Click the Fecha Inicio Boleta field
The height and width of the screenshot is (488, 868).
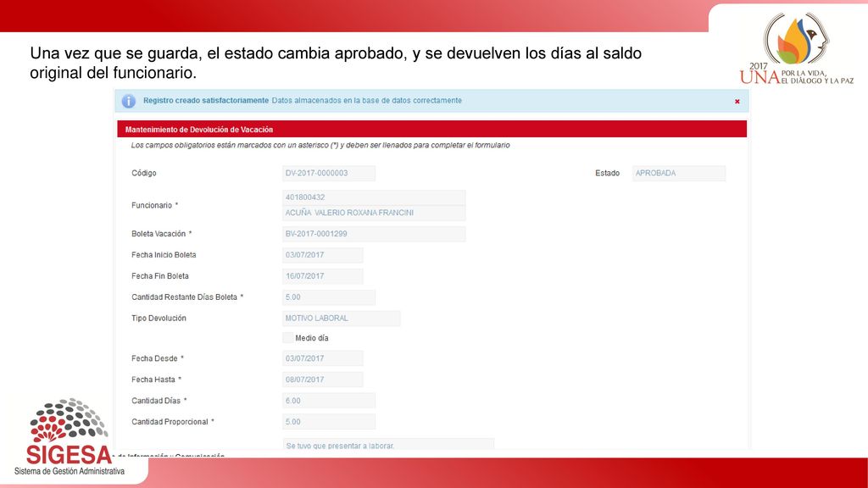[323, 255]
